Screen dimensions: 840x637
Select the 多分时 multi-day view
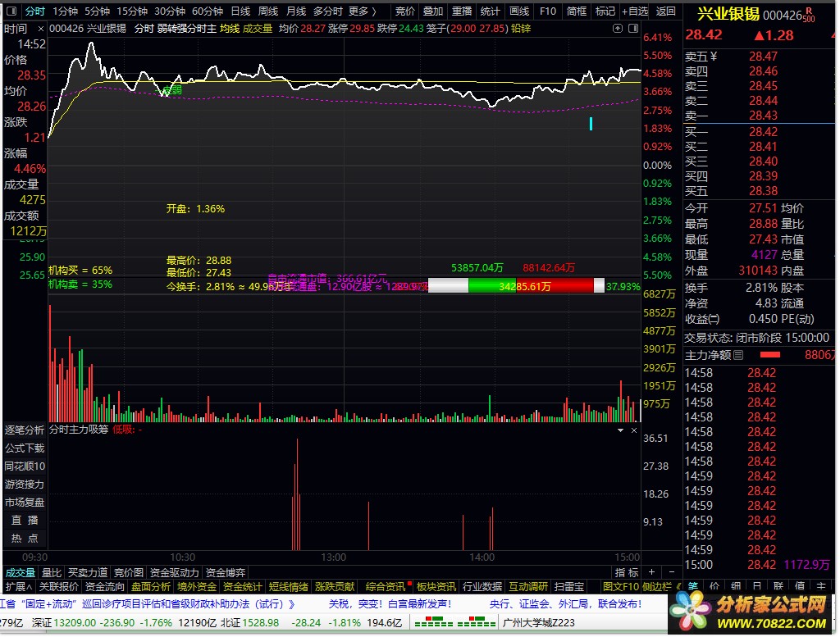328,11
